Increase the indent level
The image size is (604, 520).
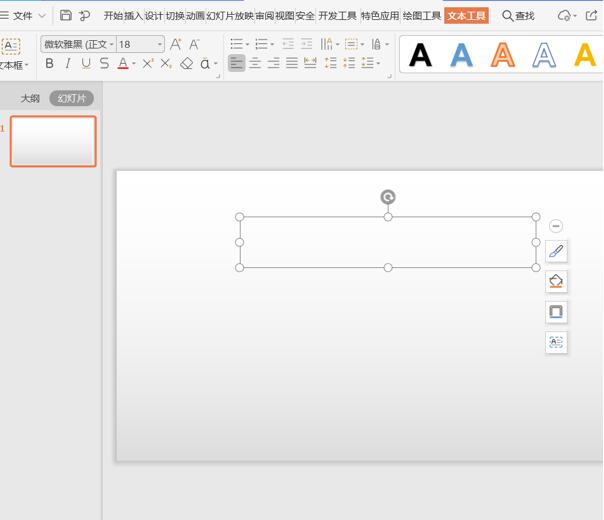pos(306,44)
